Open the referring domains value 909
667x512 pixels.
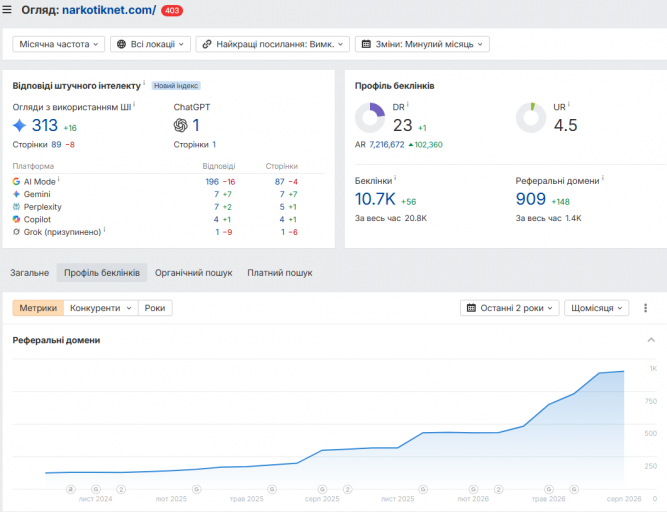(x=530, y=199)
